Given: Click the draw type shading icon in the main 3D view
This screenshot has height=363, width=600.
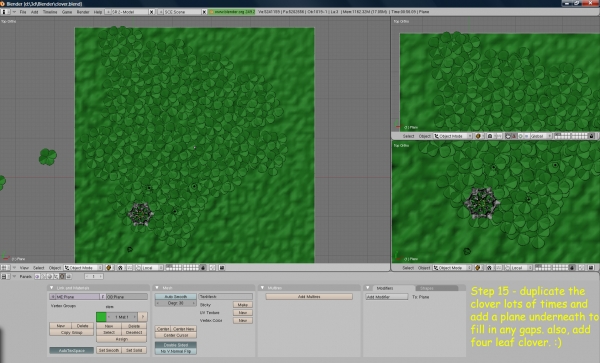Looking at the screenshot, I should [109, 268].
